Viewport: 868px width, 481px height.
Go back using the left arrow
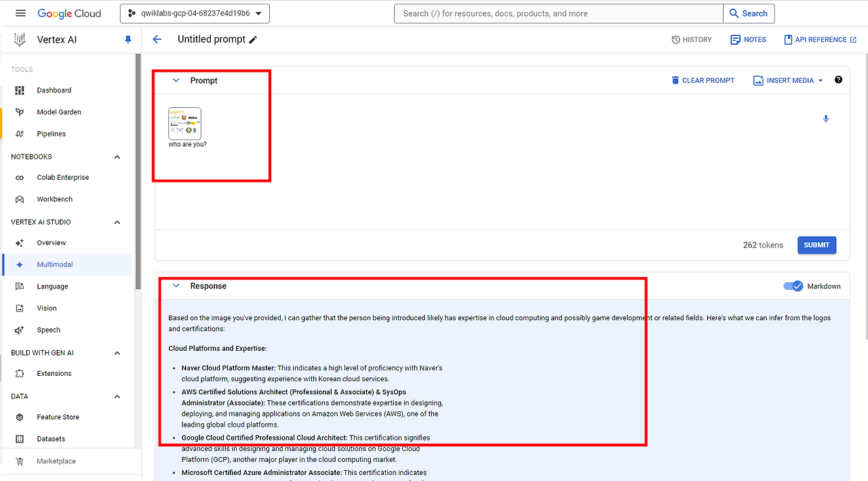tap(157, 39)
